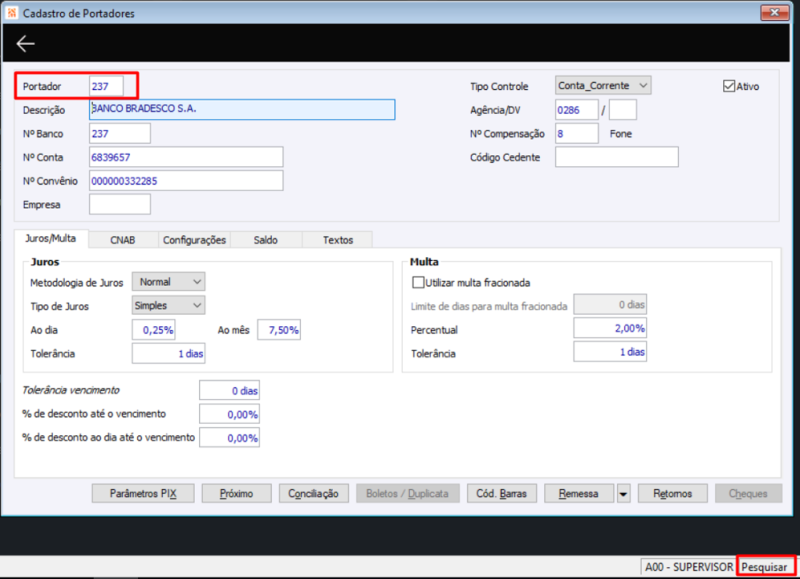
Task: Click the app icon in the title bar
Action: point(11,13)
